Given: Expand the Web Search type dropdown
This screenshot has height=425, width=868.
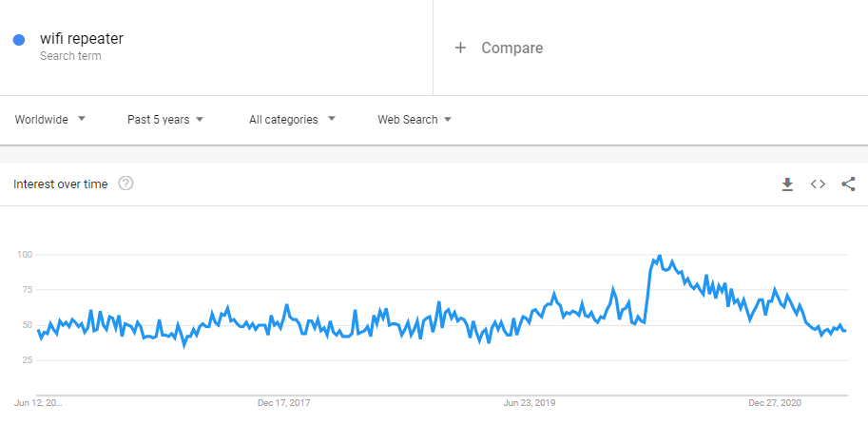Looking at the screenshot, I should tap(415, 120).
